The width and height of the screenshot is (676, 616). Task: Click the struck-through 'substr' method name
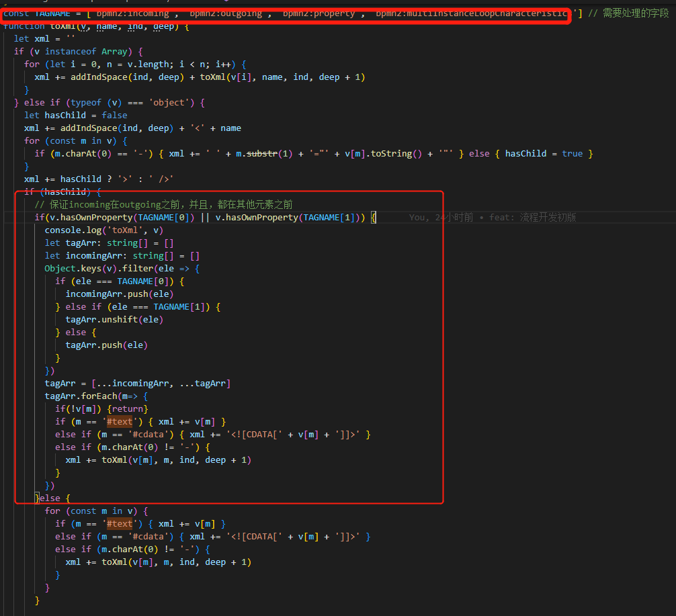261,154
